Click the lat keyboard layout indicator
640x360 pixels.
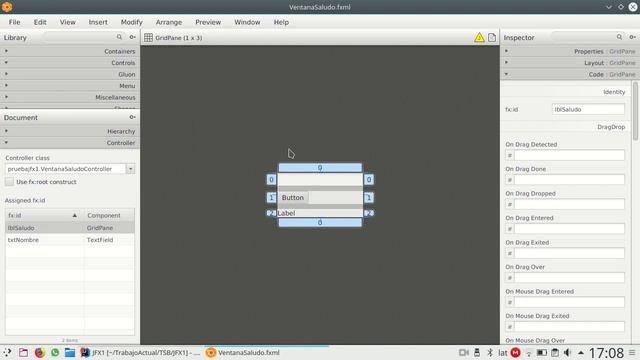click(x=503, y=352)
